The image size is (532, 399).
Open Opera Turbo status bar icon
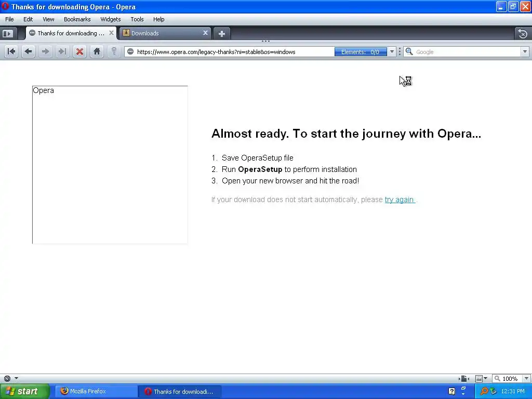7,378
